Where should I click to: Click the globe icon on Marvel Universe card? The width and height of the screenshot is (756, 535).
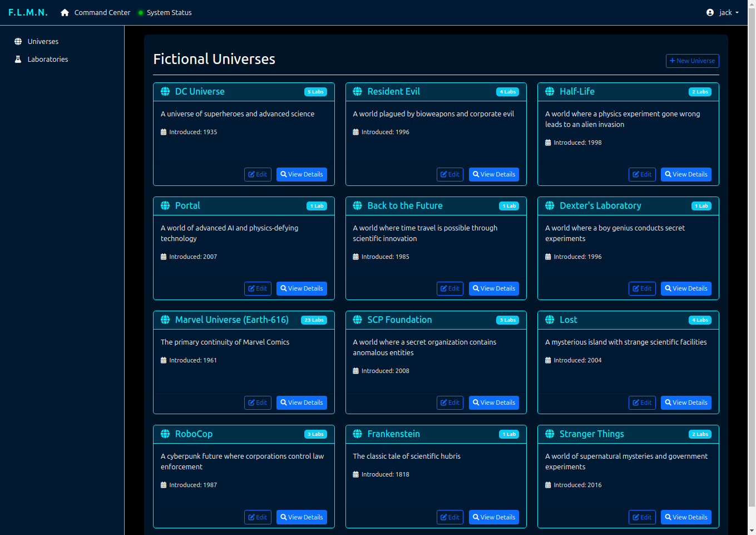[165, 320]
